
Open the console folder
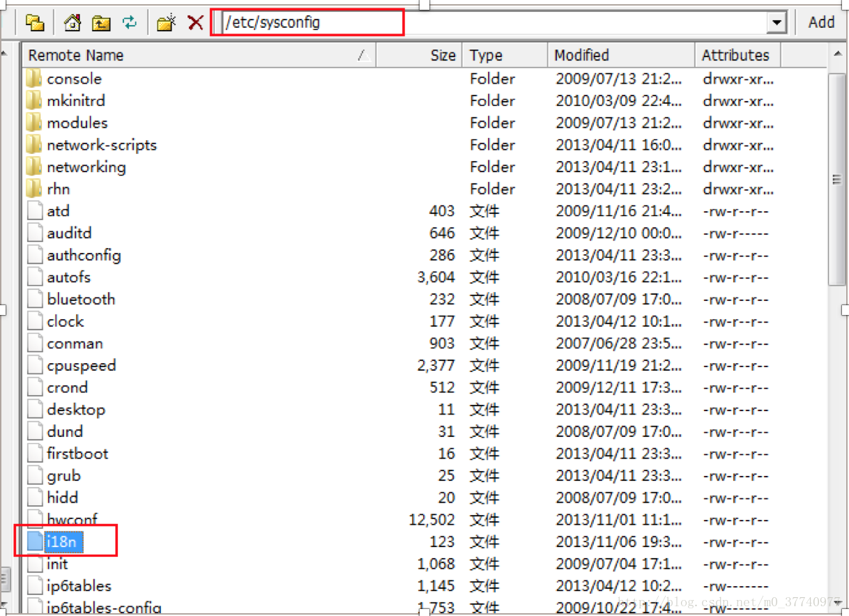[74, 79]
